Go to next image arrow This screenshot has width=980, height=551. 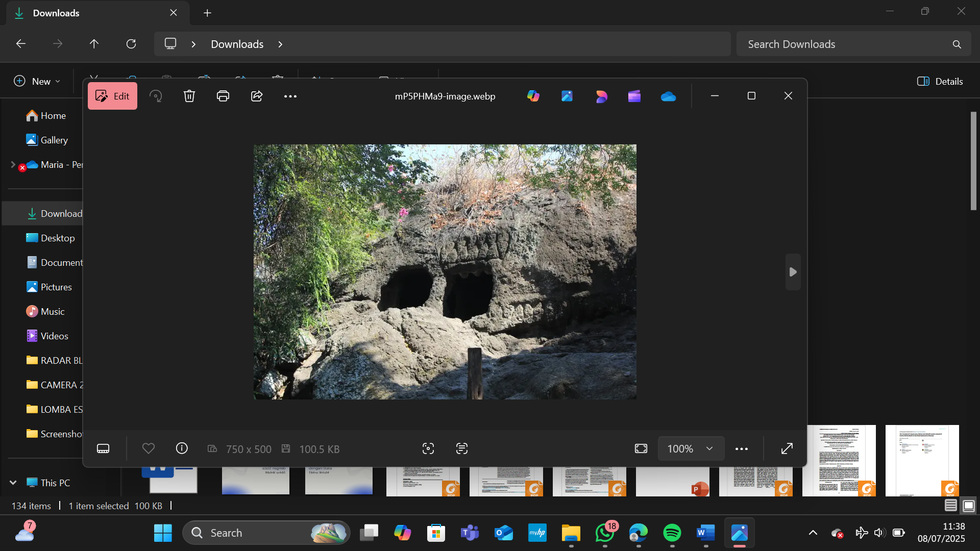pos(793,272)
